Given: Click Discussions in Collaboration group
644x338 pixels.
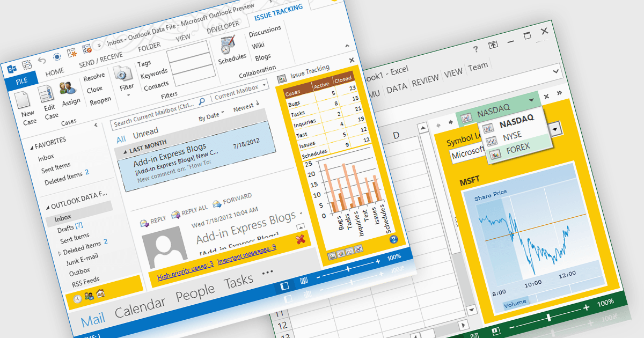Looking at the screenshot, I should click(265, 32).
